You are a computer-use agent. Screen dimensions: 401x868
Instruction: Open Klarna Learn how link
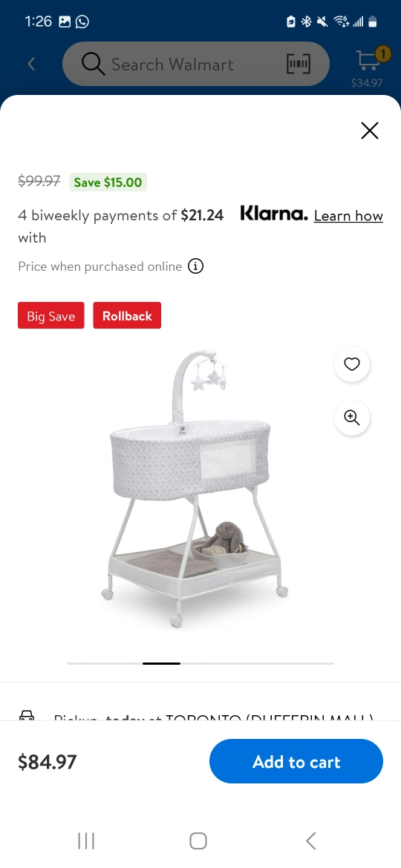pos(348,216)
